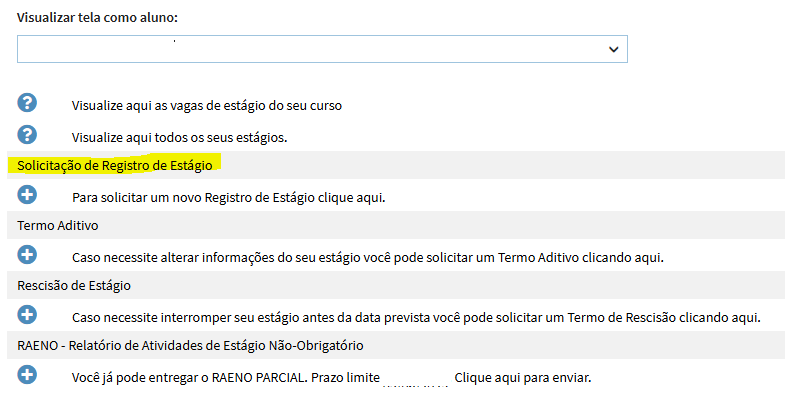Open the 'Visualizar tela como aluno' dropdown arrow
Image resolution: width=785 pixels, height=409 pixels.
click(x=613, y=50)
